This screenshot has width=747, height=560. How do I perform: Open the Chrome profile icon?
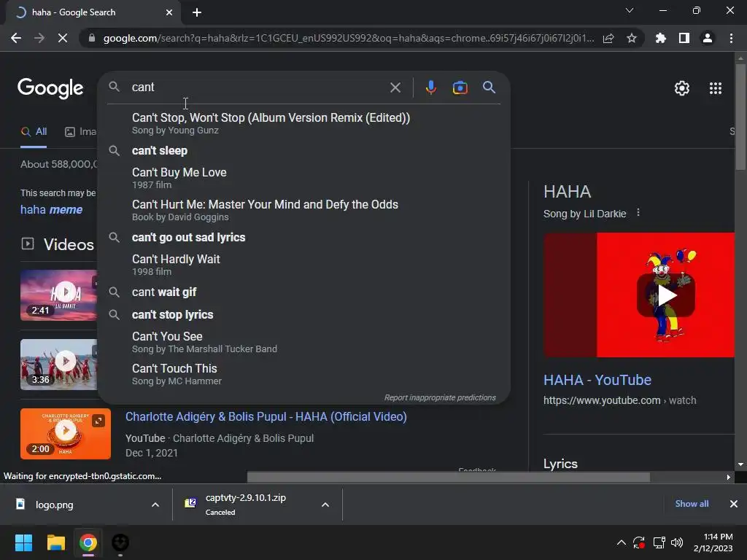point(707,38)
